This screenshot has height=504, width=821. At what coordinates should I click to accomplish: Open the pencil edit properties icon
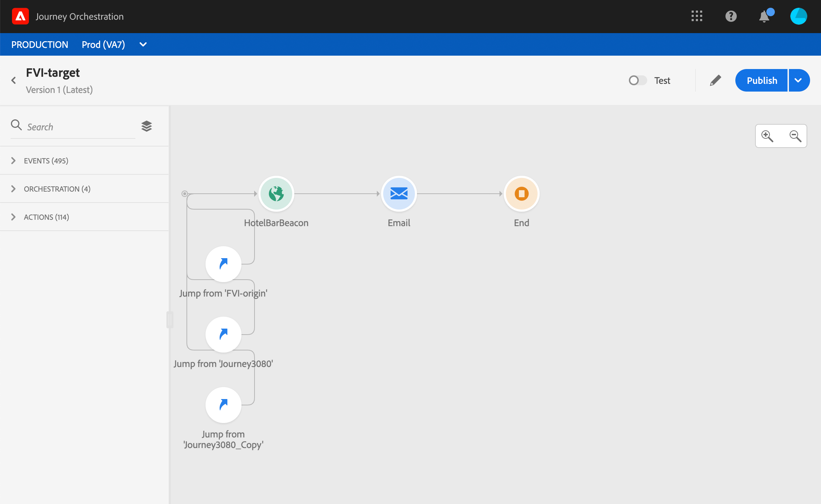tap(715, 80)
